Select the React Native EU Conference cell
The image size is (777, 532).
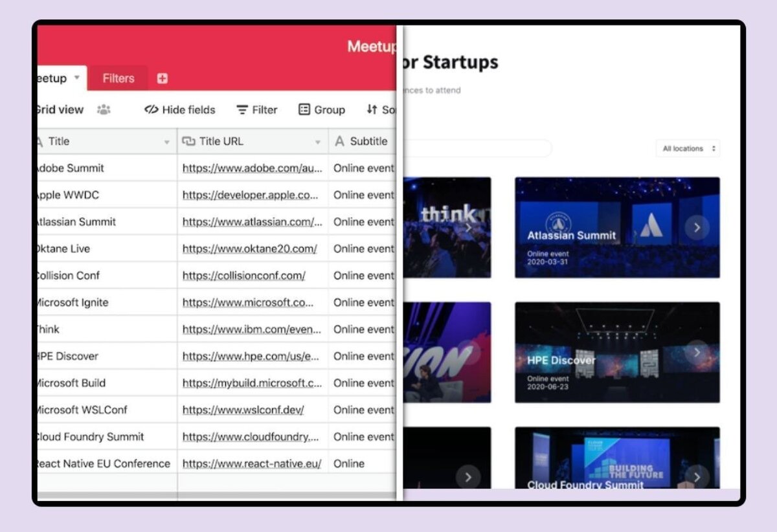[x=107, y=463]
